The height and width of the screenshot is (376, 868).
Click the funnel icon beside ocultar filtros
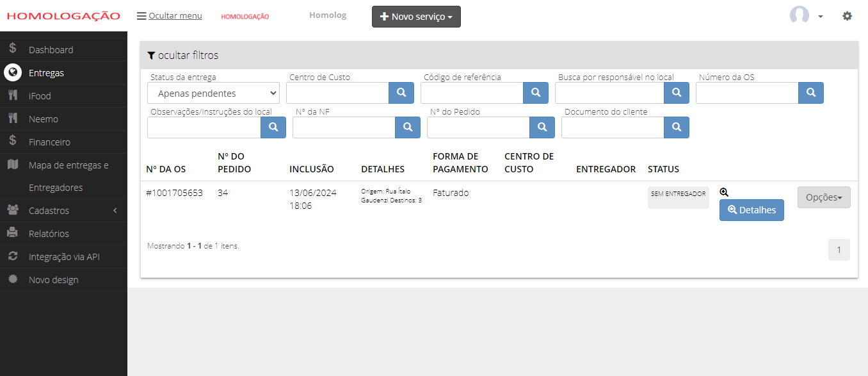[x=151, y=56]
